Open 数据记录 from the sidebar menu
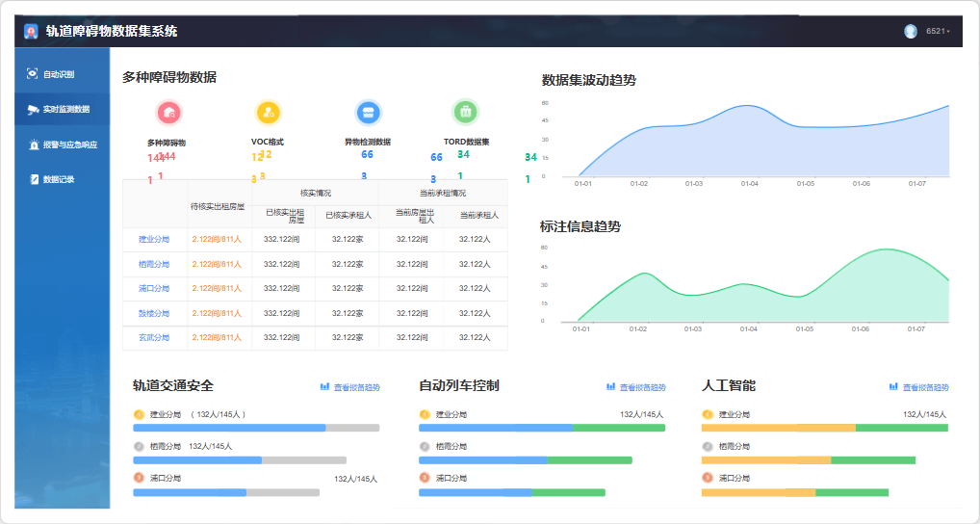The image size is (980, 524). pyautogui.click(x=58, y=179)
